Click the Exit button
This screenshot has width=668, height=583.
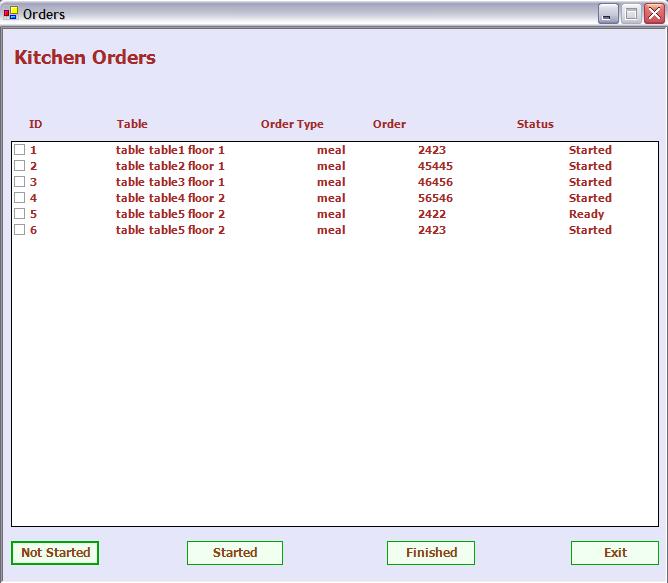[615, 553]
